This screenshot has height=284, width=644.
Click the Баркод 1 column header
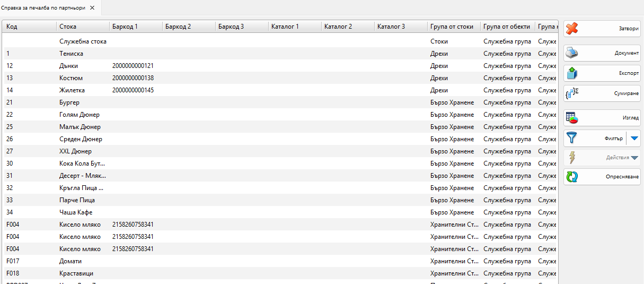[x=135, y=27]
